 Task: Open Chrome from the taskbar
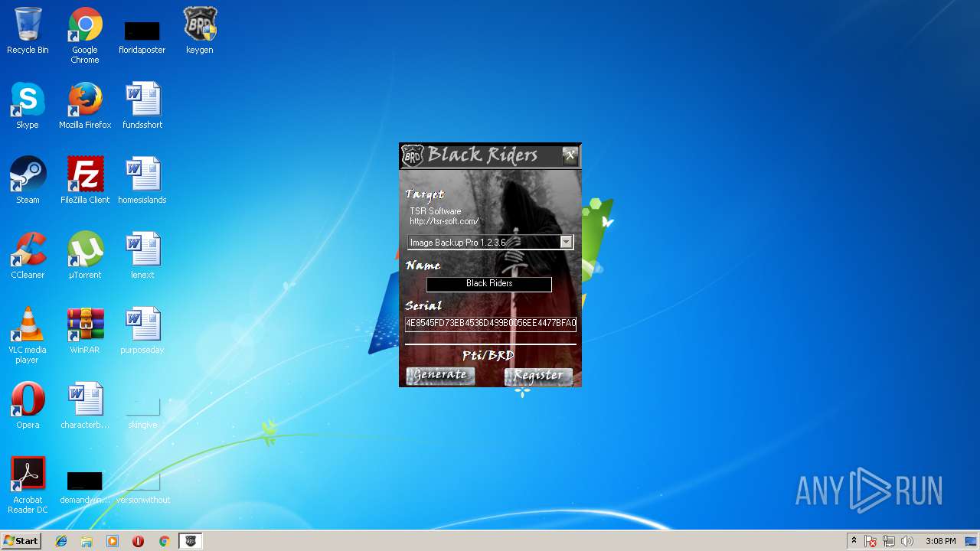pos(164,541)
